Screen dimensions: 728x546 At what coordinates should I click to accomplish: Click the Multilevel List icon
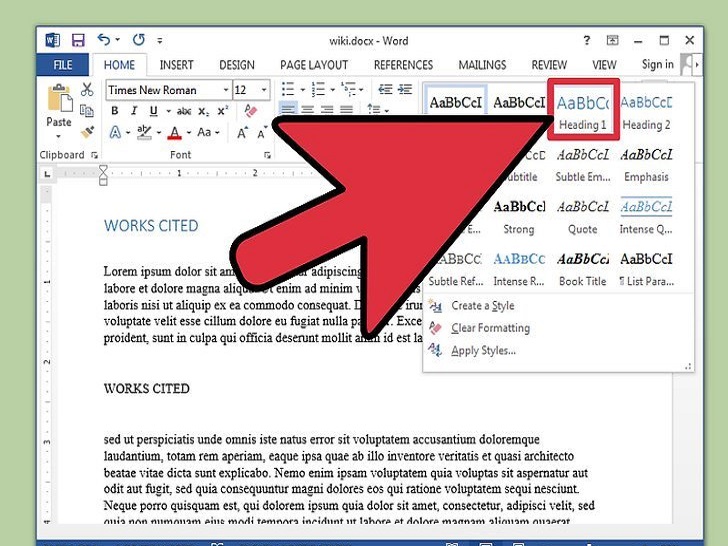[348, 88]
